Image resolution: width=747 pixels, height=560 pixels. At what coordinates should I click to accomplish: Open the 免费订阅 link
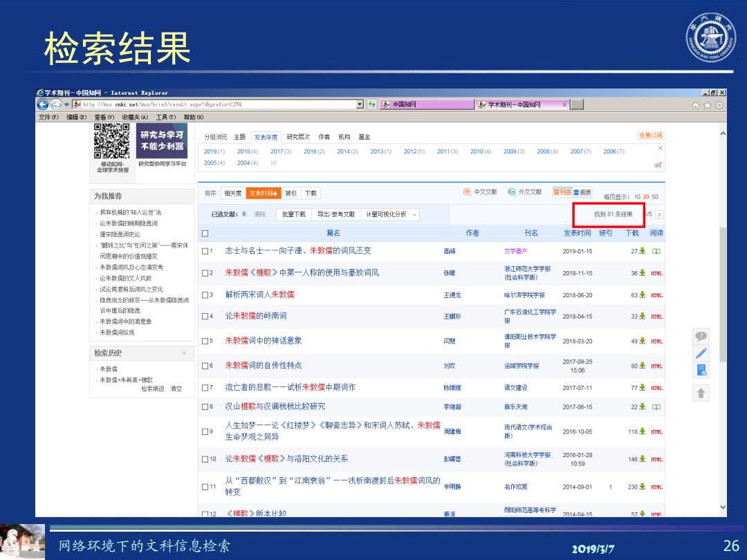tap(650, 136)
